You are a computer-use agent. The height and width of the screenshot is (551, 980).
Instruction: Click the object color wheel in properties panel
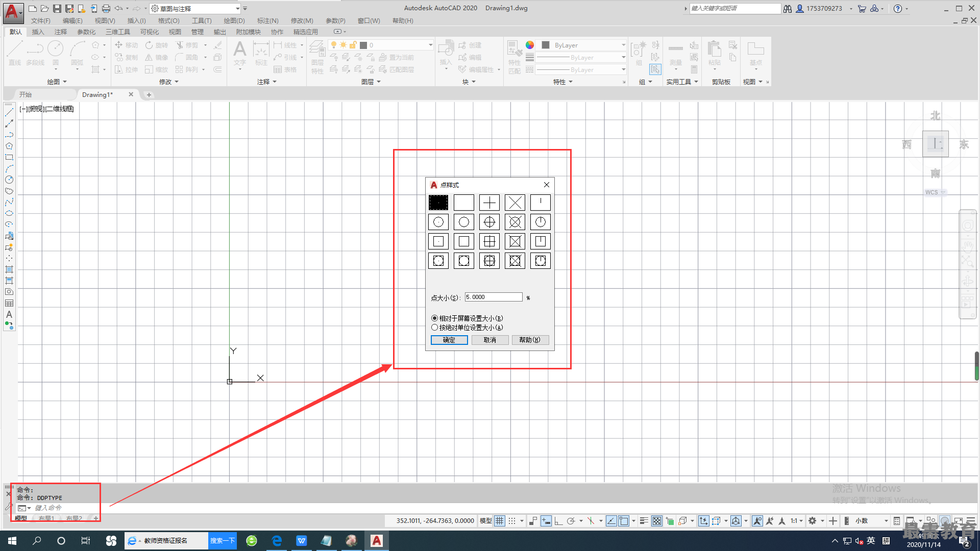530,45
